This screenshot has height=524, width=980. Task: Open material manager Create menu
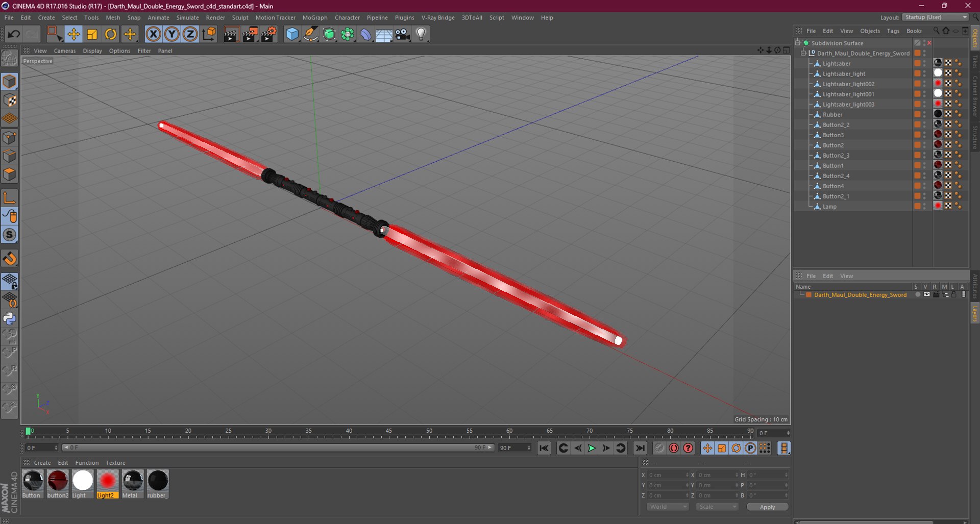[x=42, y=463]
